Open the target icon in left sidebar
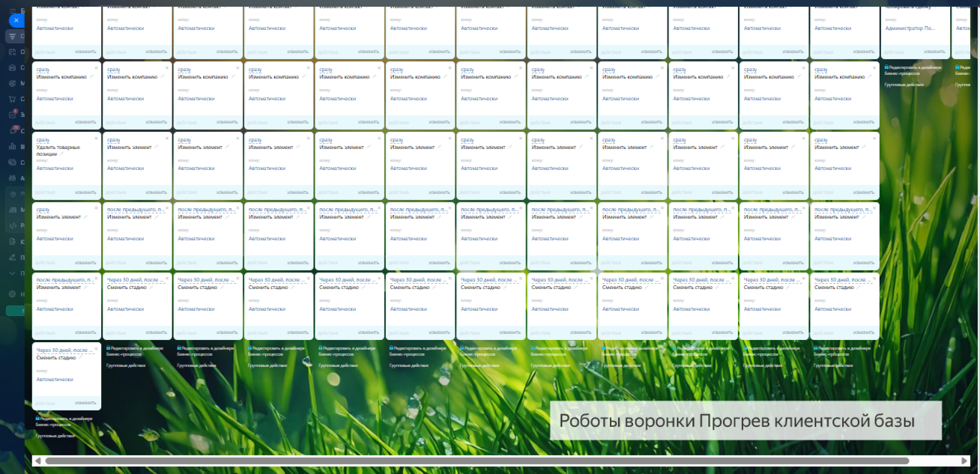This screenshot has height=474, width=980. tap(13, 83)
